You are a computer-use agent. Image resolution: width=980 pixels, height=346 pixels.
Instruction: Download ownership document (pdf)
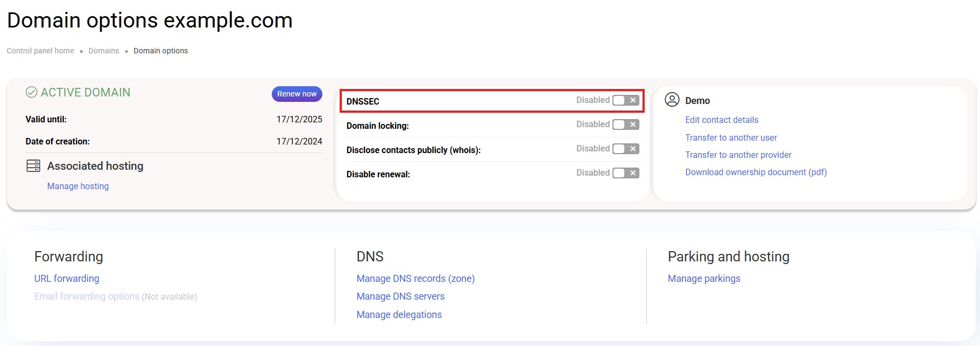756,172
